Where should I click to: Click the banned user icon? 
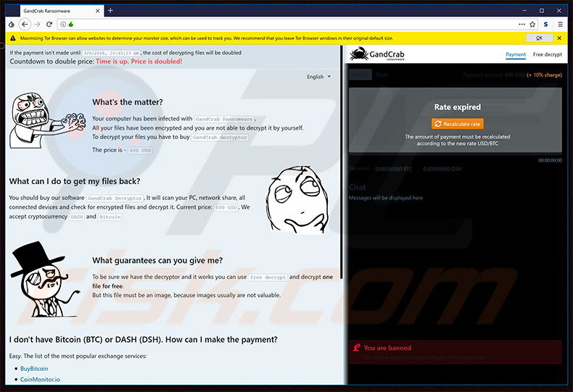pyautogui.click(x=357, y=348)
